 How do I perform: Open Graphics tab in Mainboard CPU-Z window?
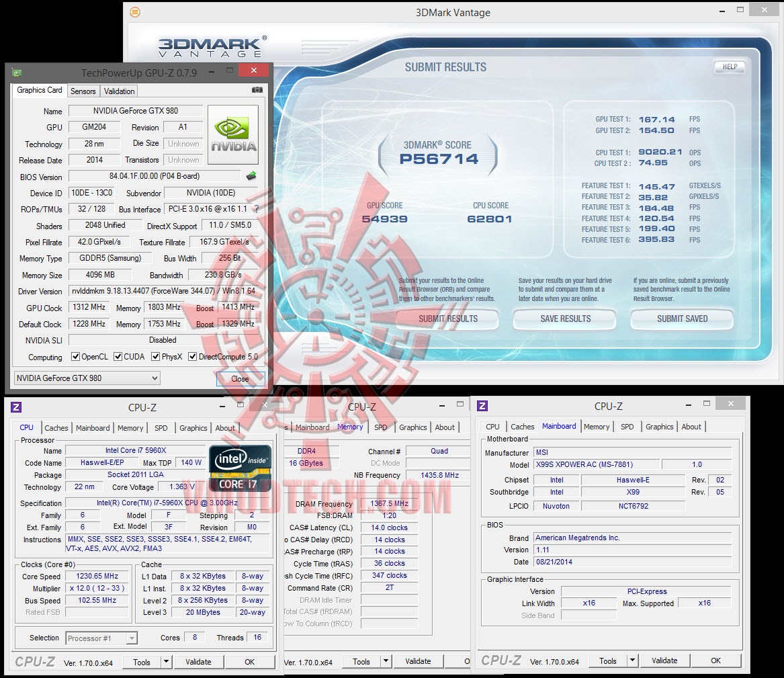[660, 427]
